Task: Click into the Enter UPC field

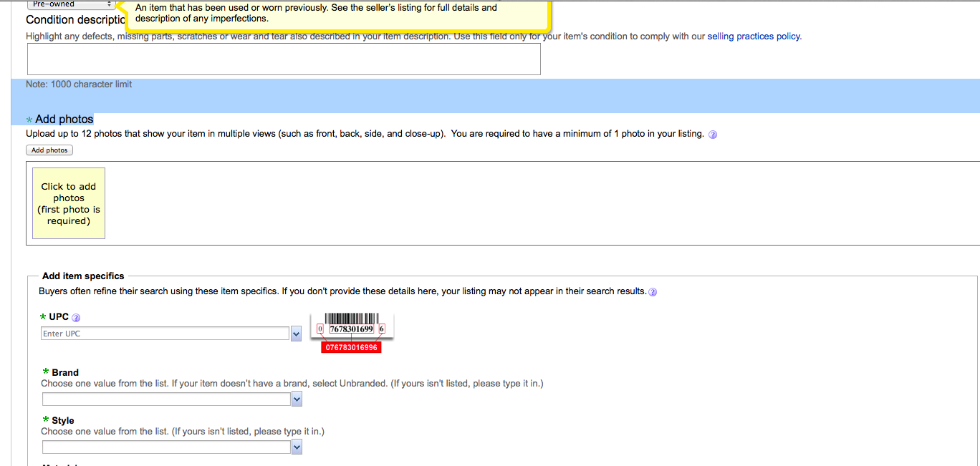Action: (x=165, y=334)
